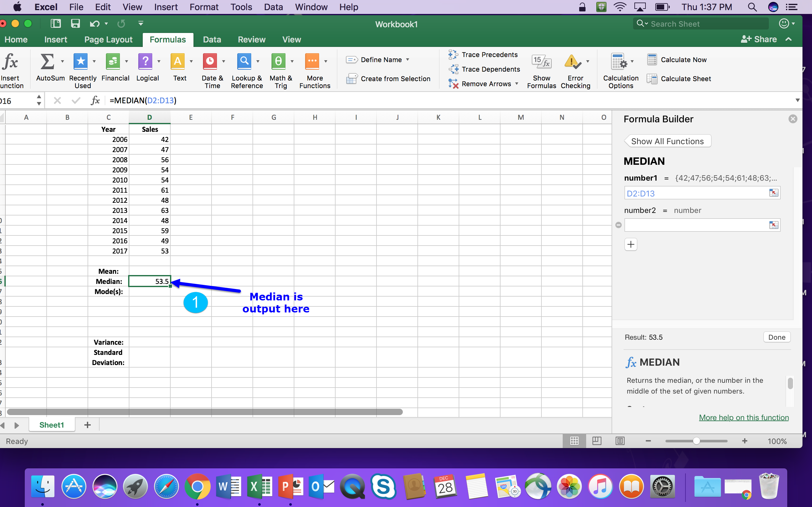Click the save icon in title bar
Image resolution: width=812 pixels, height=507 pixels.
[x=75, y=23]
